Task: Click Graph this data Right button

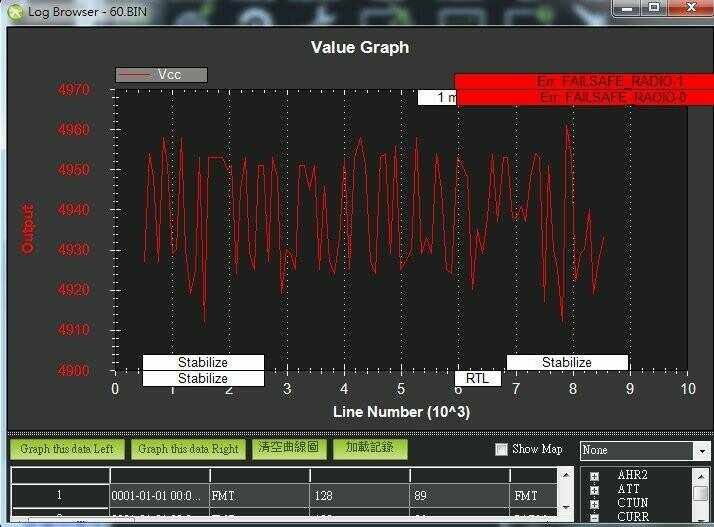Action: [189, 449]
